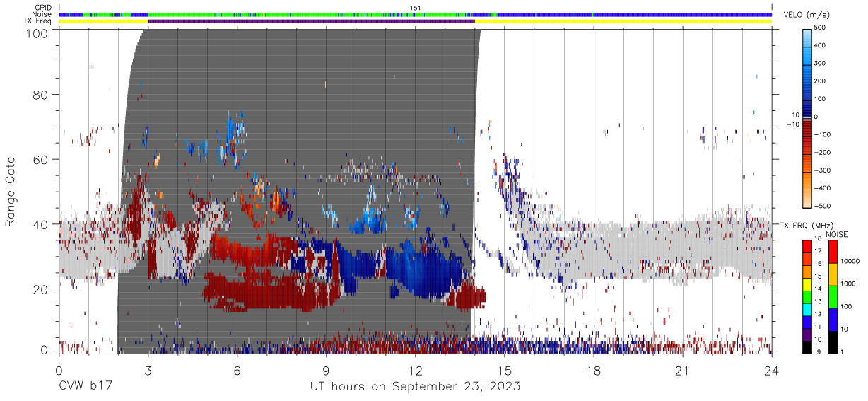Click the "TX Freq" row label

[38, 21]
